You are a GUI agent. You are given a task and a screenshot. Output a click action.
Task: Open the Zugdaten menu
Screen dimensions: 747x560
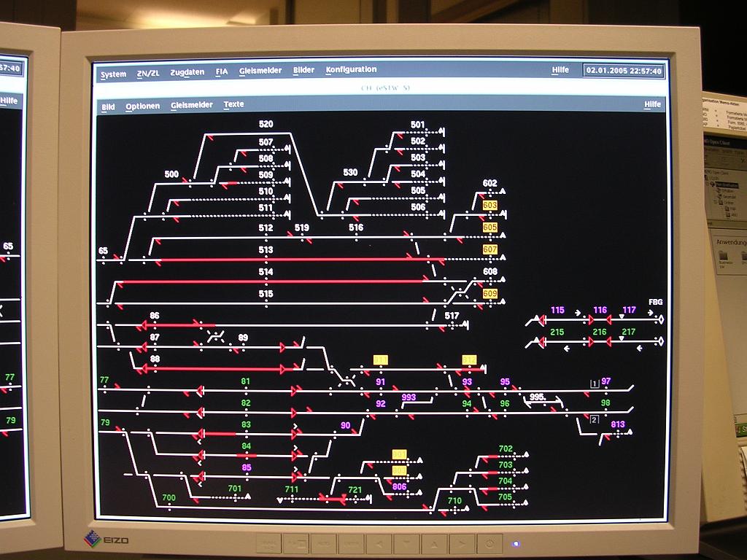point(187,72)
